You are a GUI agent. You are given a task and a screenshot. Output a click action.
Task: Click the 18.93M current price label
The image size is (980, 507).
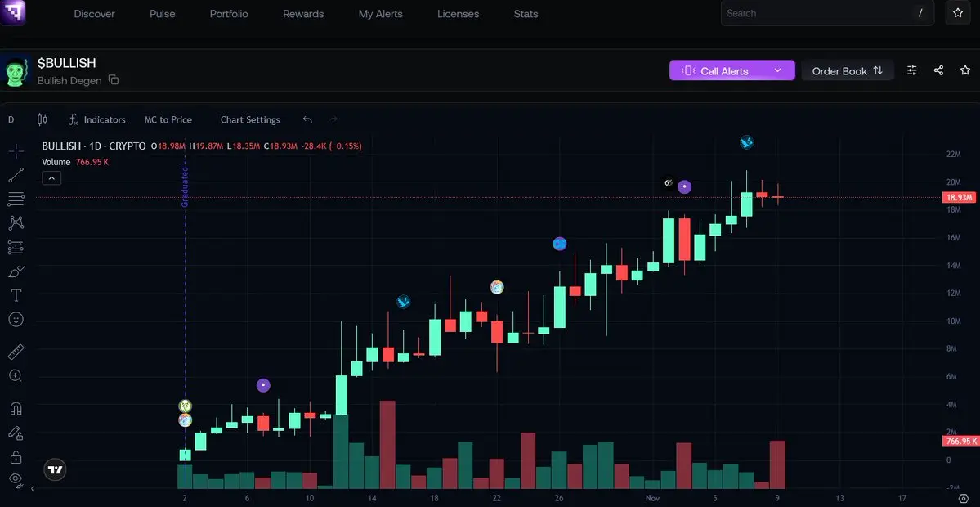pyautogui.click(x=960, y=198)
